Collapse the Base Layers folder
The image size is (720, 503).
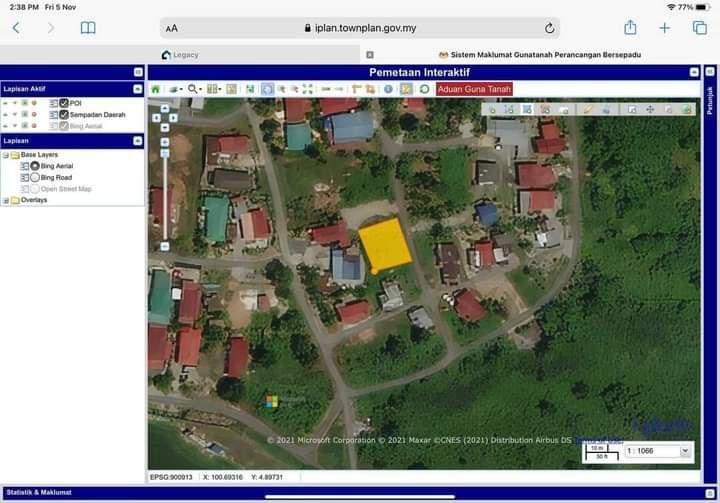5,155
